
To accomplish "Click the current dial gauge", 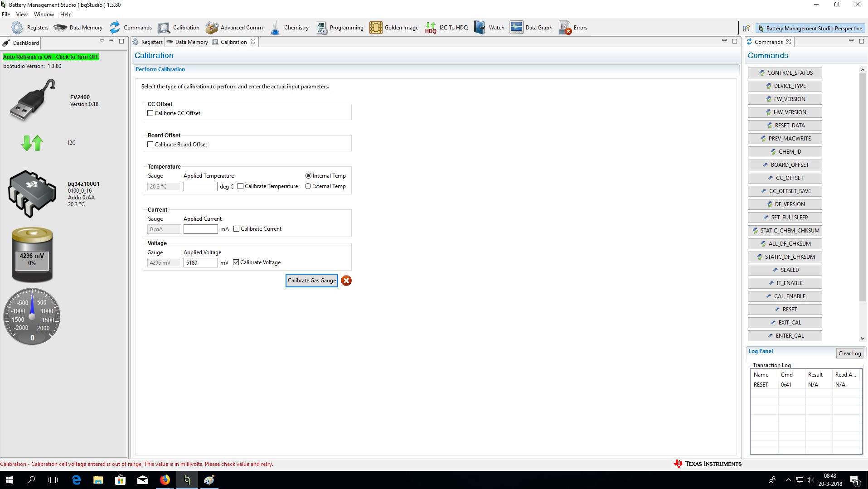I will tap(32, 317).
